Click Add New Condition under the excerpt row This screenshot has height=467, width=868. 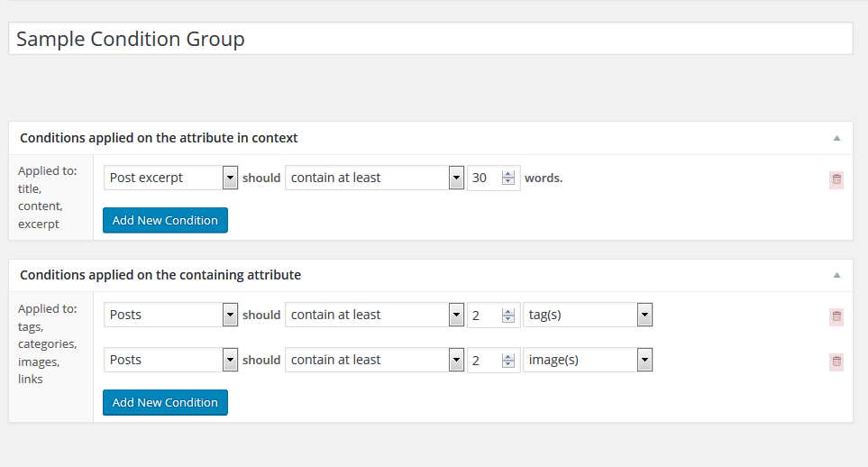point(165,220)
